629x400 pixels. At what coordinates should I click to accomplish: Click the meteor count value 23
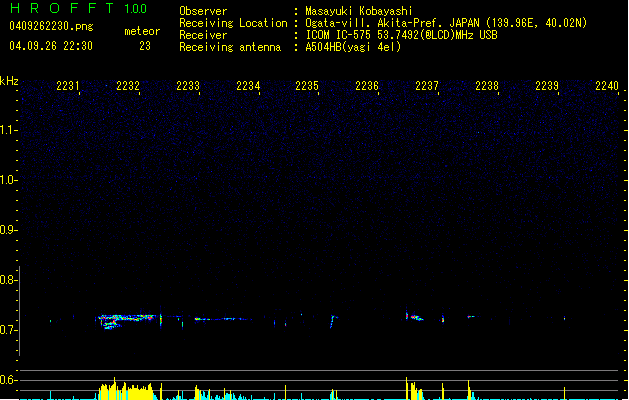coord(145,46)
